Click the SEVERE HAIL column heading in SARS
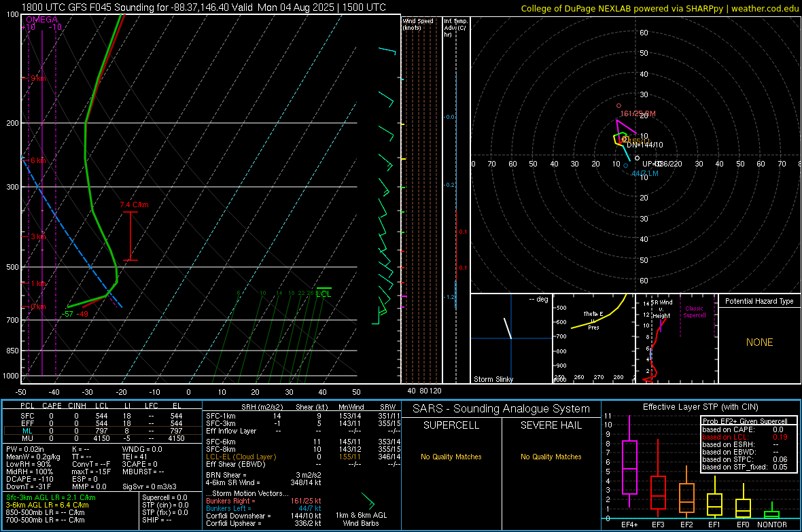The image size is (802, 532). tap(551, 425)
